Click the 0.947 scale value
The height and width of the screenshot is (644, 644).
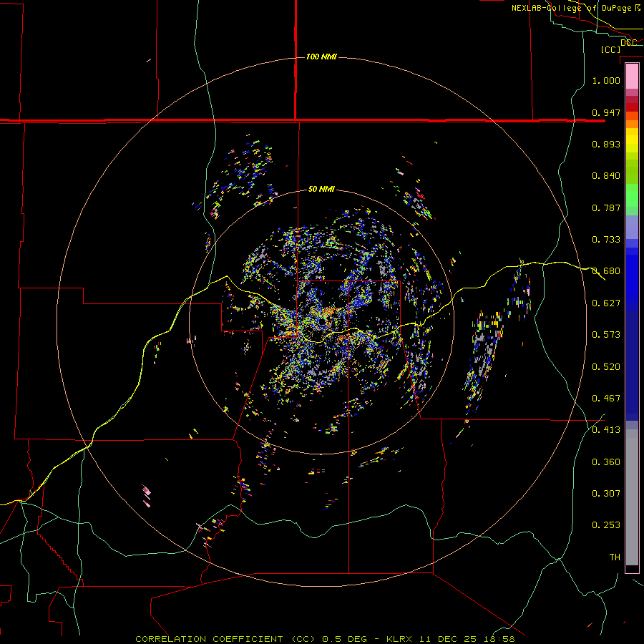pos(606,112)
